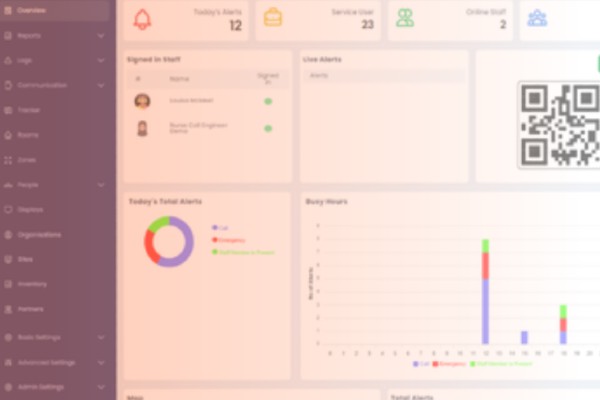Image resolution: width=600 pixels, height=400 pixels.
Task: Click the Service User value 23
Action: point(367,24)
